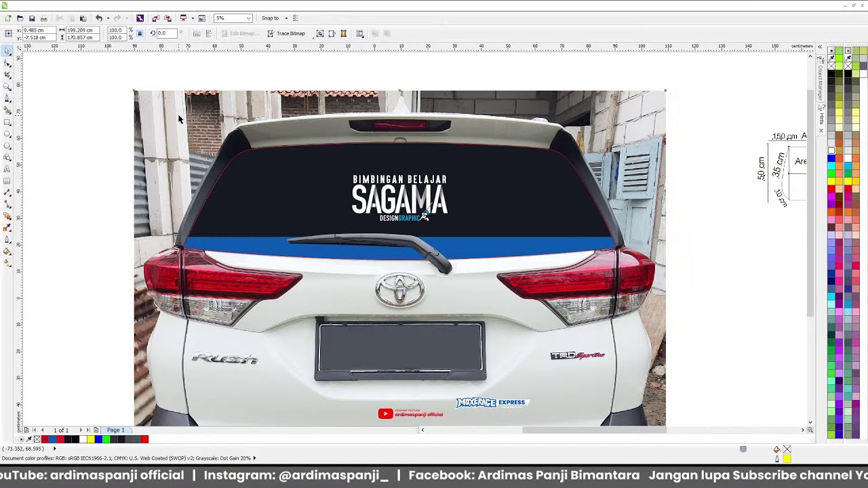Toggle the lock ratio padlock
This screenshot has height=488, width=868.
140,33
